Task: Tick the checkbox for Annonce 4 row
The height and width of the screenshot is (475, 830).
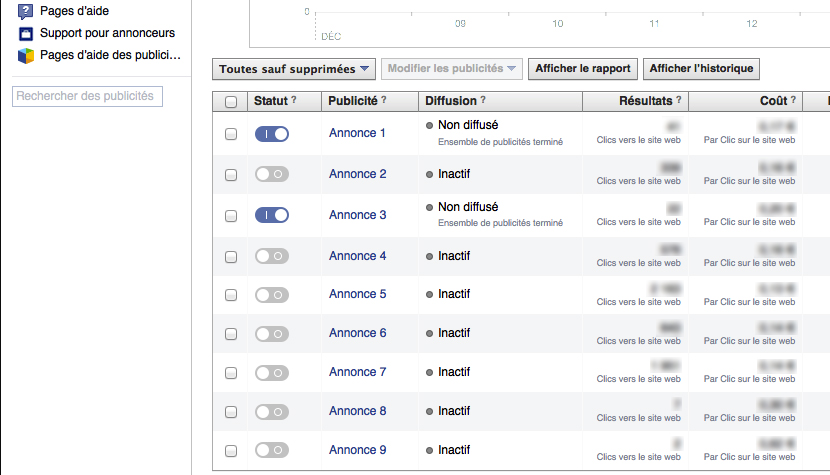Action: point(231,257)
